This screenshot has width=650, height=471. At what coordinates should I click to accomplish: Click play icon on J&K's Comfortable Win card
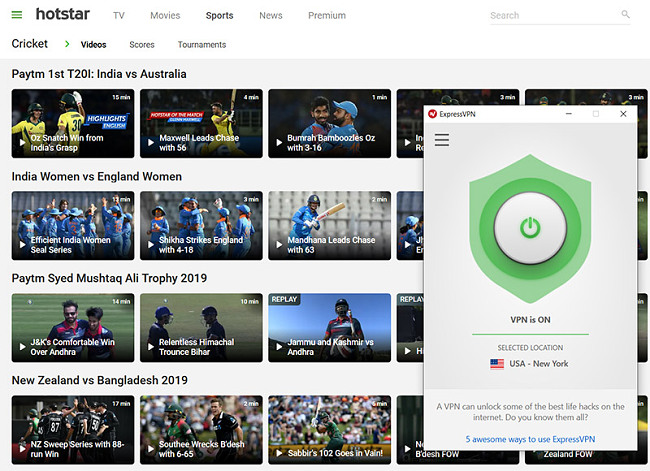point(22,347)
